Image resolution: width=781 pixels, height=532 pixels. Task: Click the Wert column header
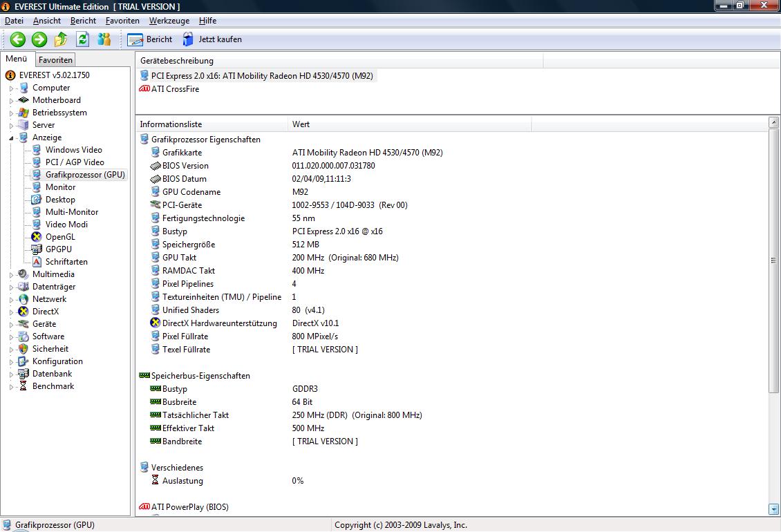click(301, 124)
